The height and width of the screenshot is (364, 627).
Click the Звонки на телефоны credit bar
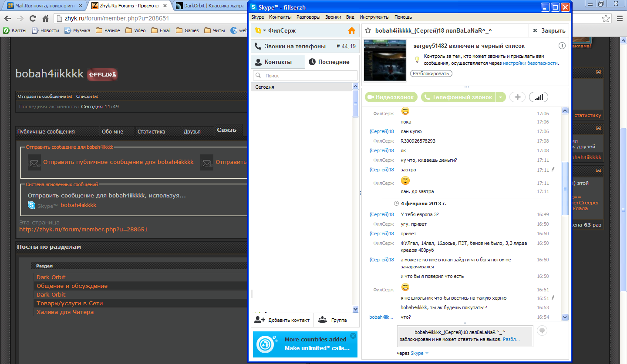[305, 46]
